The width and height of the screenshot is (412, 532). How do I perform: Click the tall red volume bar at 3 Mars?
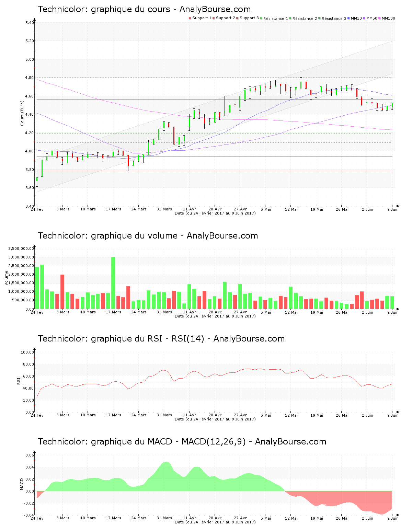click(x=62, y=292)
